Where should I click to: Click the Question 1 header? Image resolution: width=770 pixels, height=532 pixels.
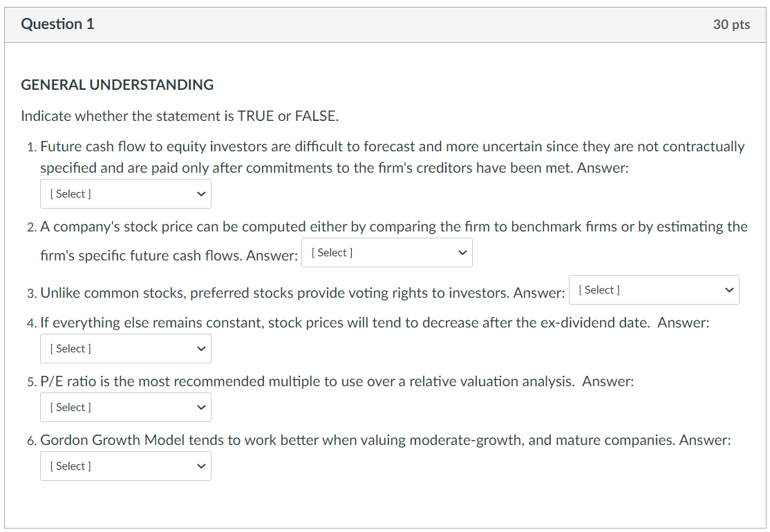pos(57,23)
